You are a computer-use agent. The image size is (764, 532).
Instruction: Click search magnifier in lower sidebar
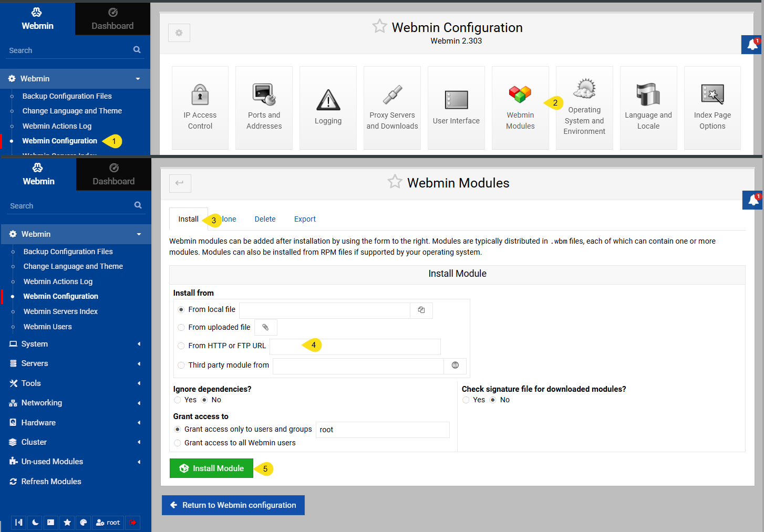138,205
